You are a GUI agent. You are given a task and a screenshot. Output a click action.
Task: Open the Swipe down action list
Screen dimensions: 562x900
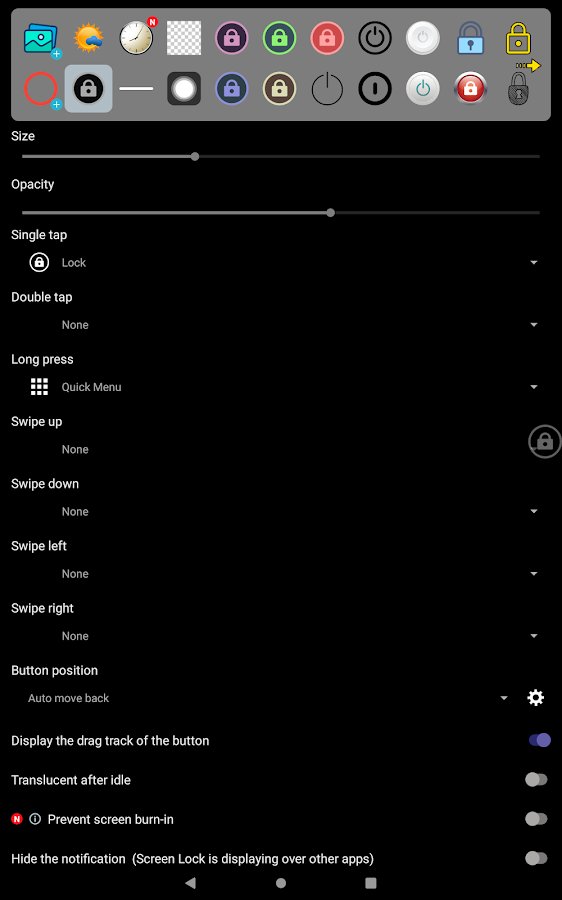(281, 511)
